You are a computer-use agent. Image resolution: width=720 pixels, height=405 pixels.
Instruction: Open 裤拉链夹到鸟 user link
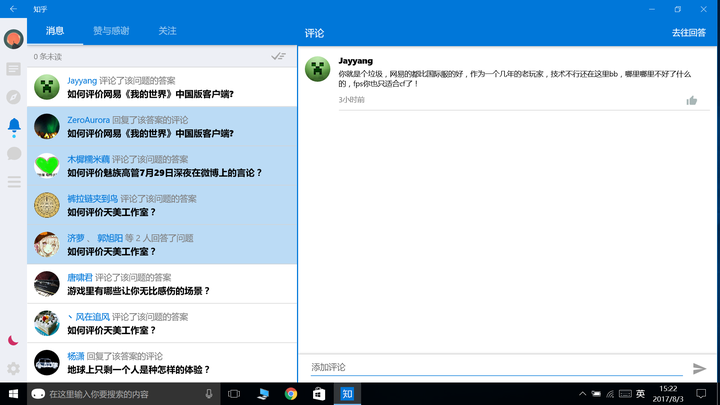point(93,199)
